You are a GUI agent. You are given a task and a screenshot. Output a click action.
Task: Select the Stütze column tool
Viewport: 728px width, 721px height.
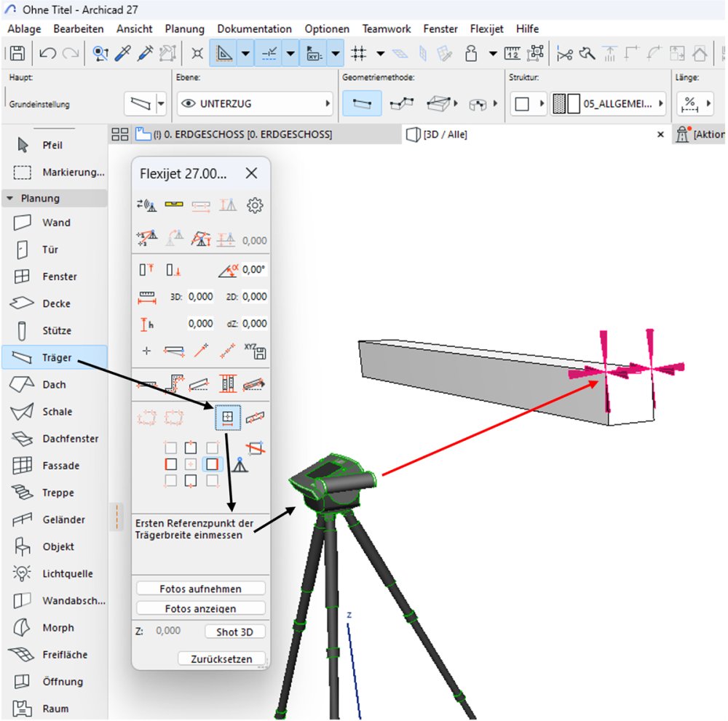click(x=55, y=331)
